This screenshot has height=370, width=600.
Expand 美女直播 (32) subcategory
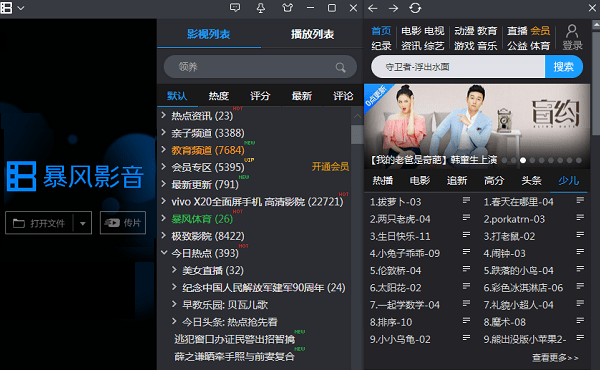174,270
